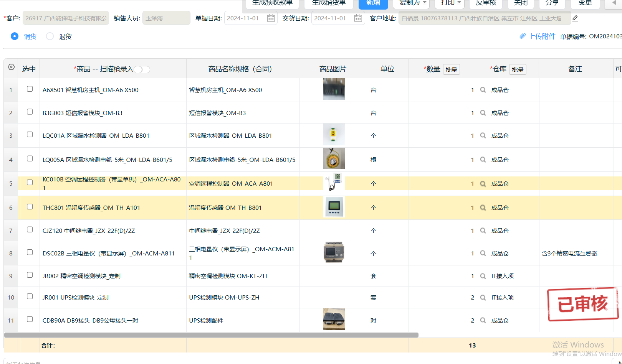Click the 上传附件 paperclip icon
The width and height of the screenshot is (622, 364).
click(x=523, y=36)
